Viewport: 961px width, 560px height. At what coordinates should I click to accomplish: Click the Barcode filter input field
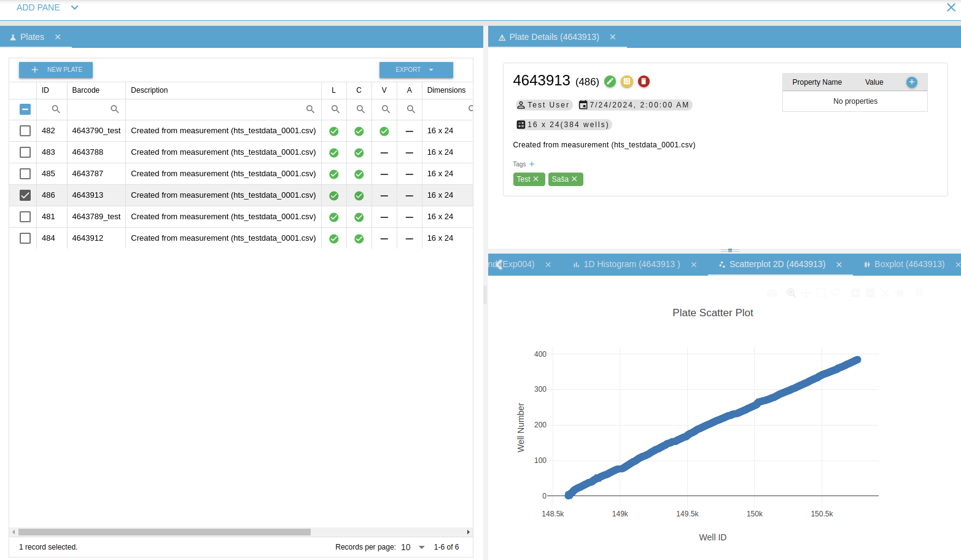coord(90,109)
